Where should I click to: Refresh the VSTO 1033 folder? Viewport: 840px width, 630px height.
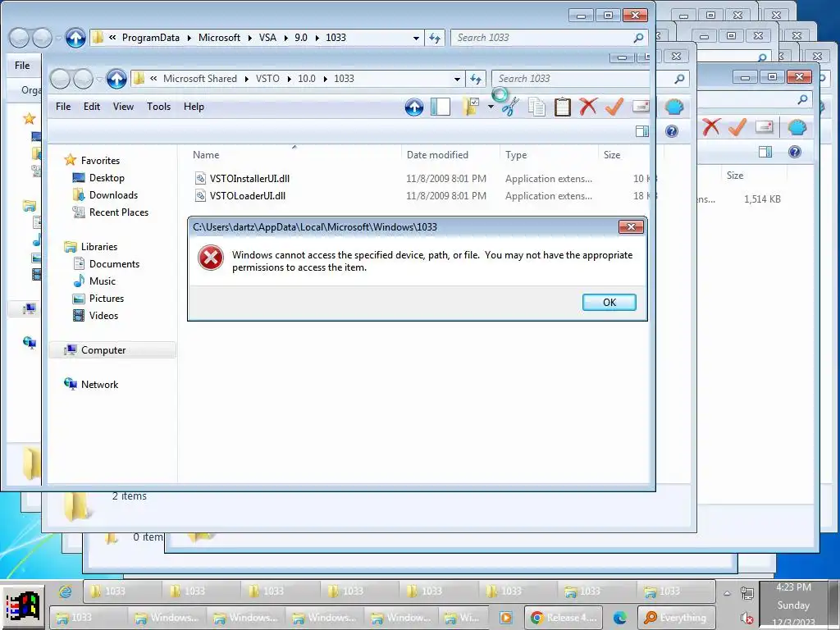476,79
